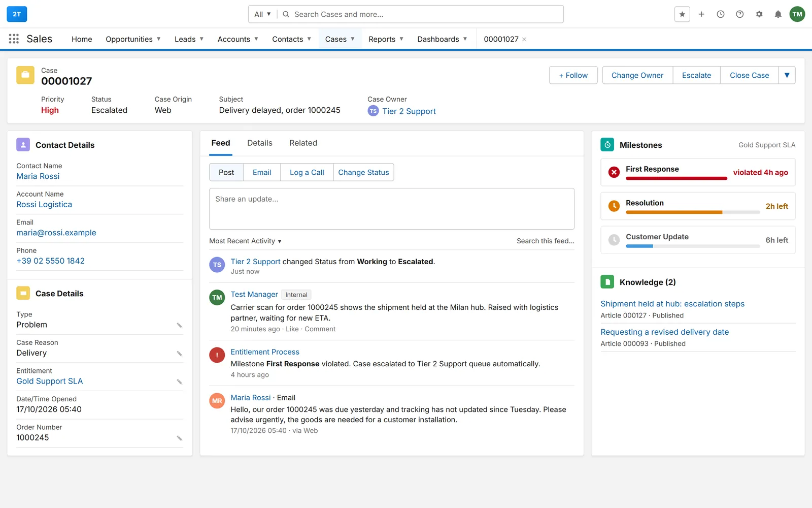Open the Maria Rossi contact name link
The height and width of the screenshot is (508, 812).
click(38, 176)
